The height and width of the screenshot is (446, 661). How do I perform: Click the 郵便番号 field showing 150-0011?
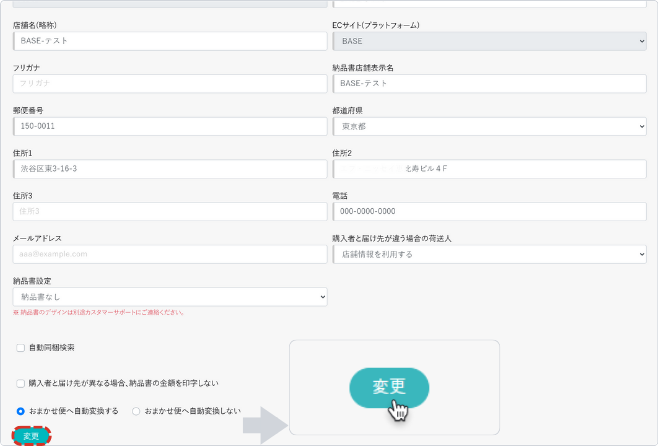[170, 127]
